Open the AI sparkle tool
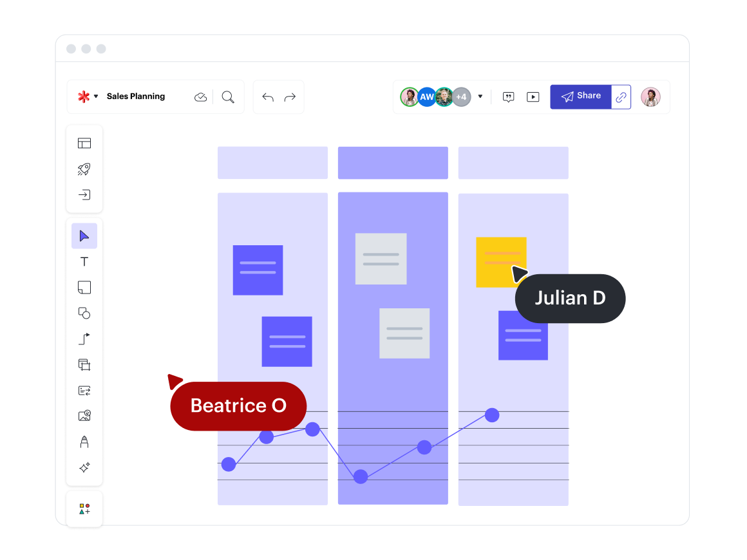Screen dimensions: 747x560 84,467
